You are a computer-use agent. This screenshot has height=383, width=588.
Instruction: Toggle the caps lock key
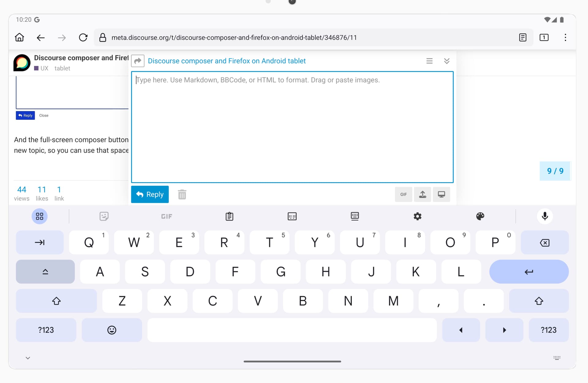click(45, 272)
